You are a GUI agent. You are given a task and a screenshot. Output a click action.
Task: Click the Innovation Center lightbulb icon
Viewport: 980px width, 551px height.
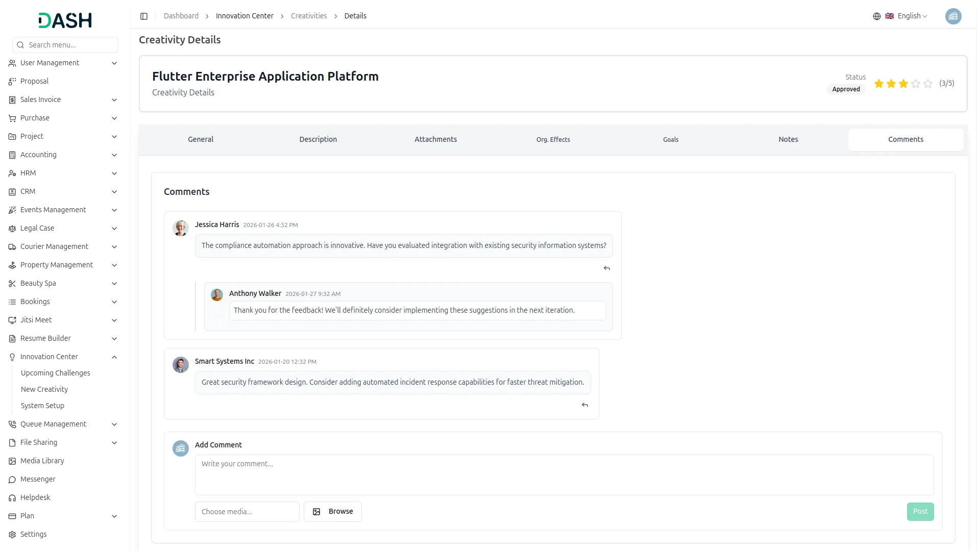click(12, 357)
